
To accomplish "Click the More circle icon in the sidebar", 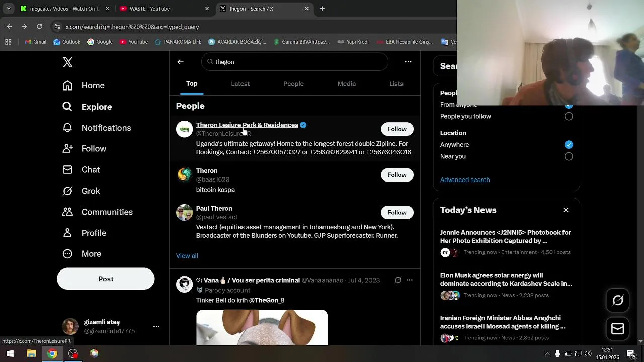I will [x=67, y=254].
